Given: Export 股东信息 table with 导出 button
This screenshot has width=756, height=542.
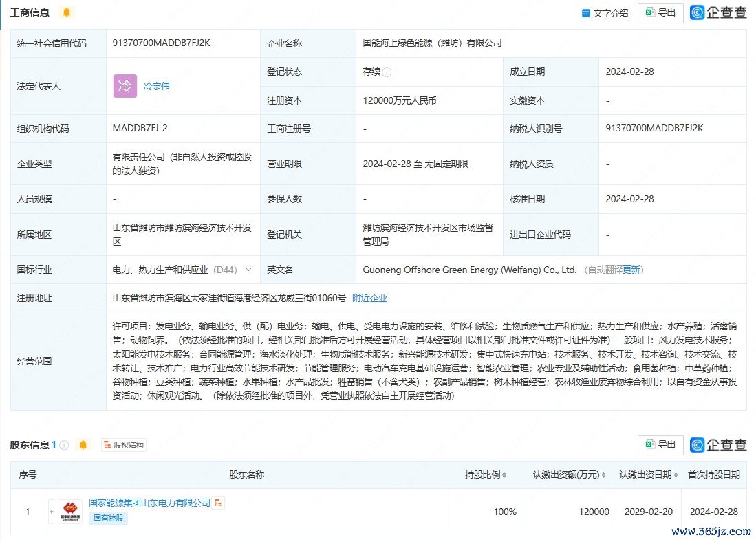Looking at the screenshot, I should [660, 444].
